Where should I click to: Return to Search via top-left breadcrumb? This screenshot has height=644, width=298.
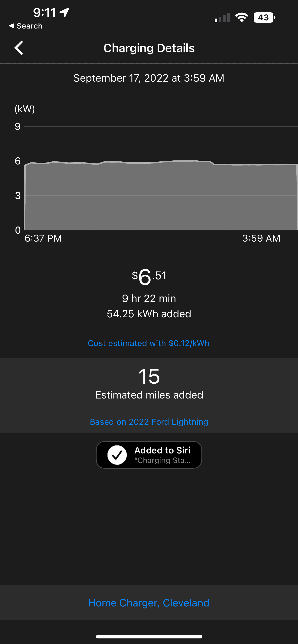tap(26, 26)
